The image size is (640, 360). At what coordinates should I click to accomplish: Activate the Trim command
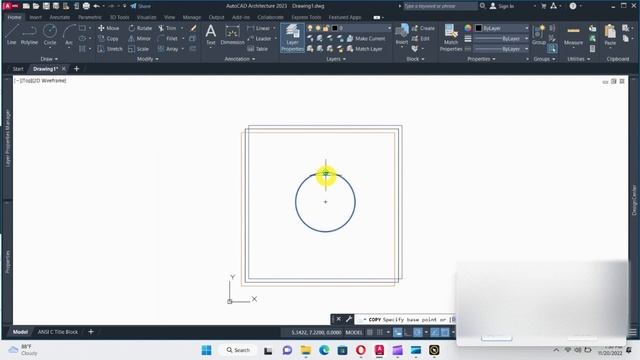[x=167, y=28]
